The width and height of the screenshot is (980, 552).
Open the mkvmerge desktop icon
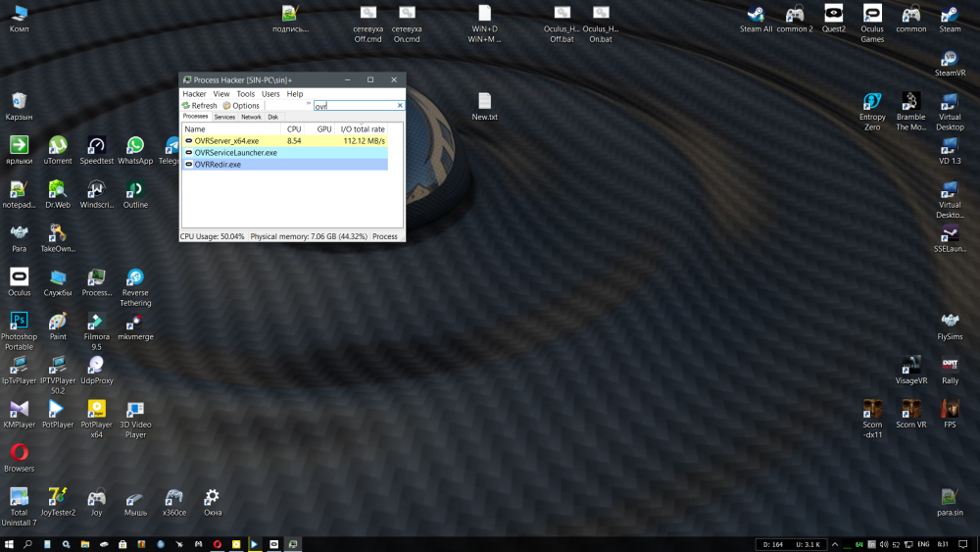135,326
